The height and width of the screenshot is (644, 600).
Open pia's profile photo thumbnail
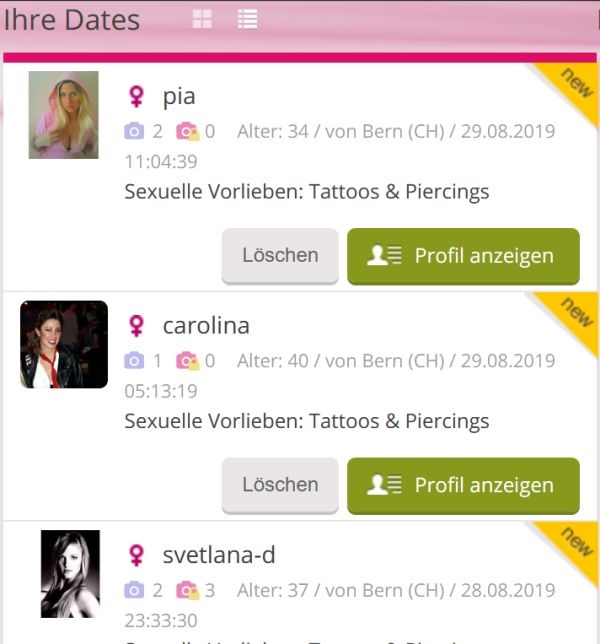(64, 115)
